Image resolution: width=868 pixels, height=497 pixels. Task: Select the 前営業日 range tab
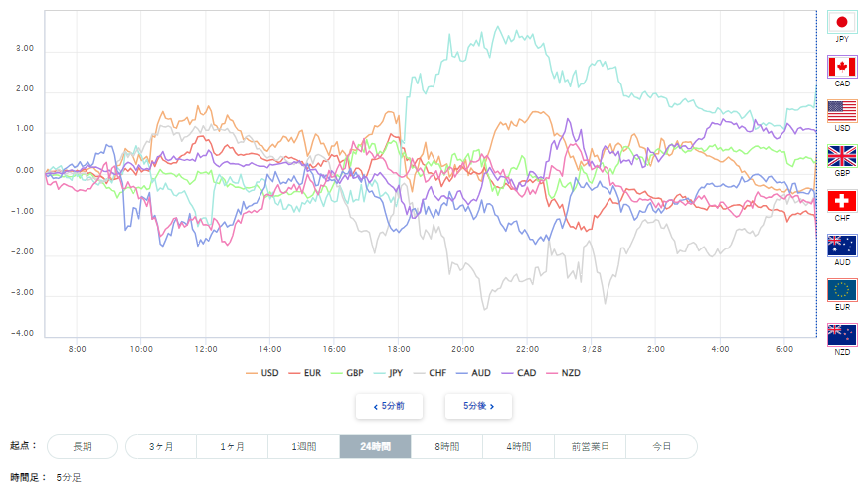pyautogui.click(x=591, y=446)
